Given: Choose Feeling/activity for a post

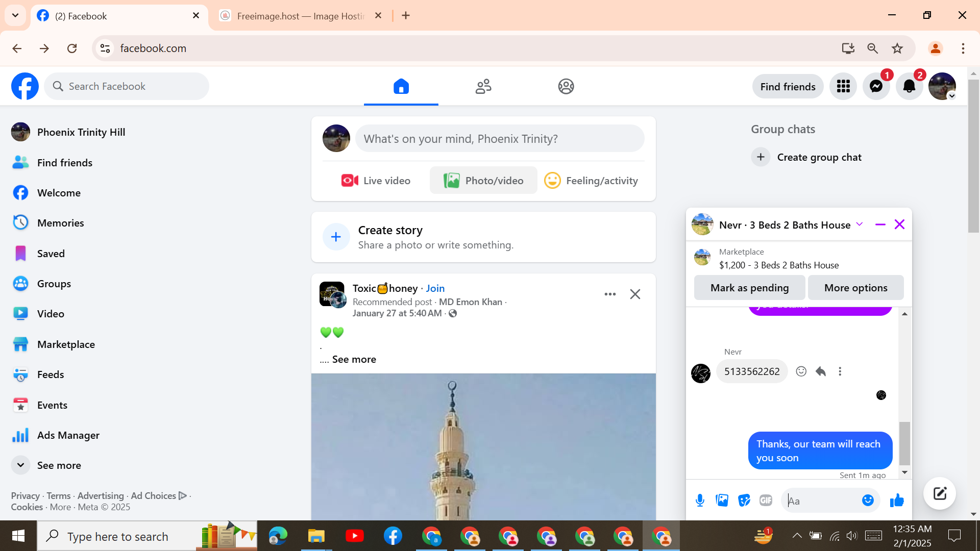Looking at the screenshot, I should click(591, 181).
